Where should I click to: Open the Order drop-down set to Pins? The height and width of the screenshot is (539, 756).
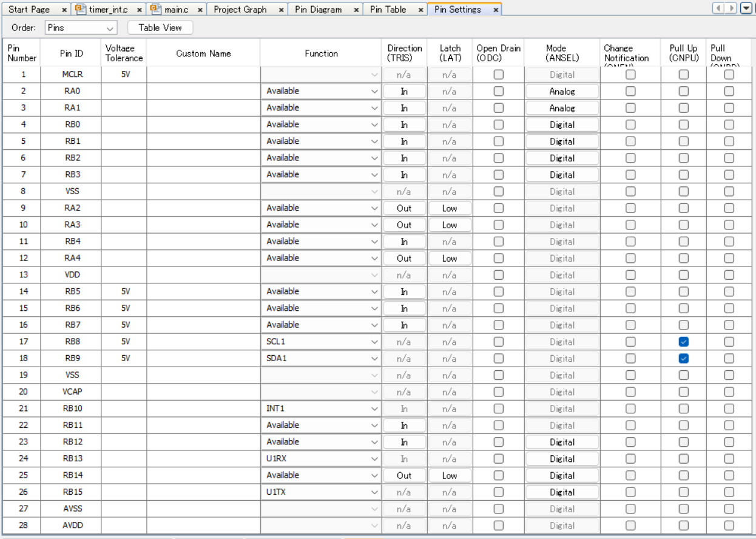81,28
